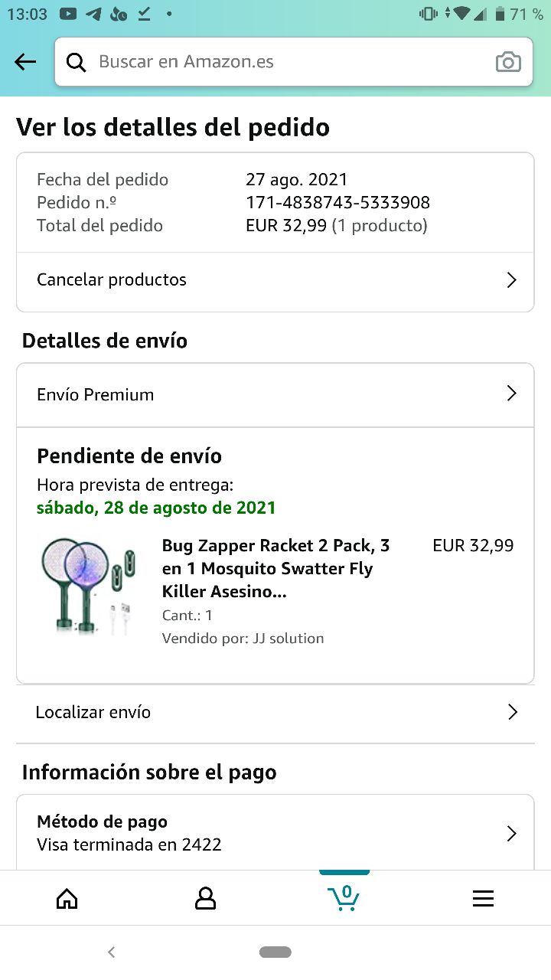Open the account profile tab icon
This screenshot has width=551, height=980.
(205, 898)
